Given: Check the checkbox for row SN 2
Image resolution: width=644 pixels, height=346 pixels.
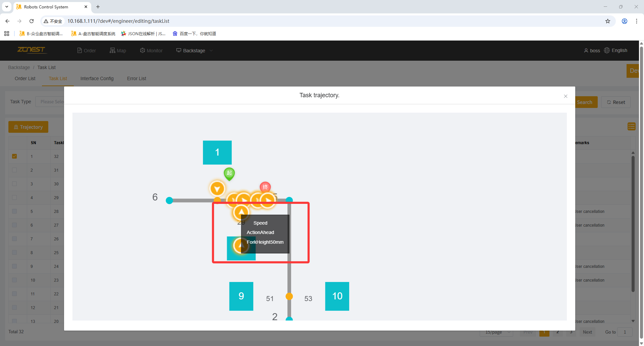Looking at the screenshot, I should click(14, 170).
